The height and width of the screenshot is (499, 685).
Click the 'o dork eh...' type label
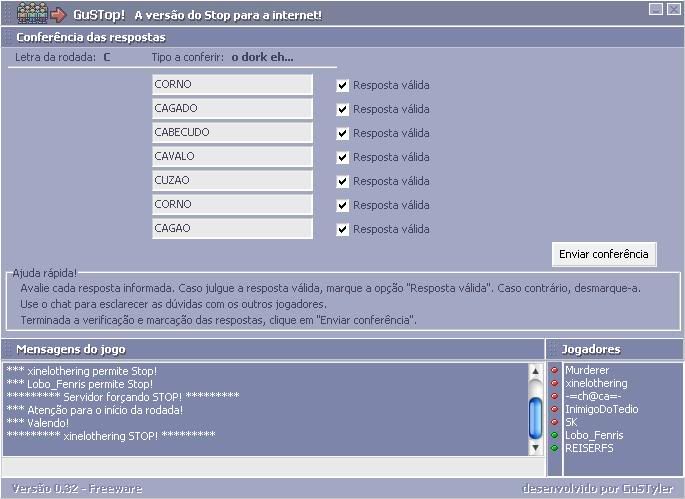(263, 57)
